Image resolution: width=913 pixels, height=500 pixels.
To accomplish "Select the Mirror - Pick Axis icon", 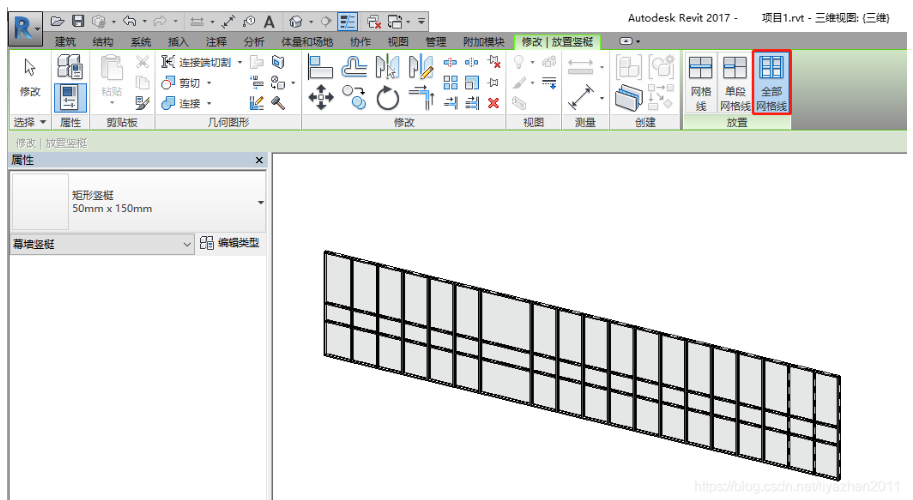I will [387, 67].
